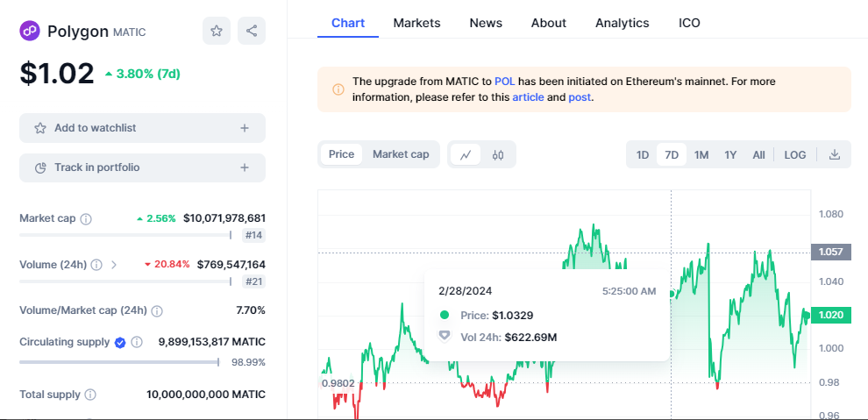Click the star icon in Add to watchlist
This screenshot has height=420, width=868.
coord(39,128)
